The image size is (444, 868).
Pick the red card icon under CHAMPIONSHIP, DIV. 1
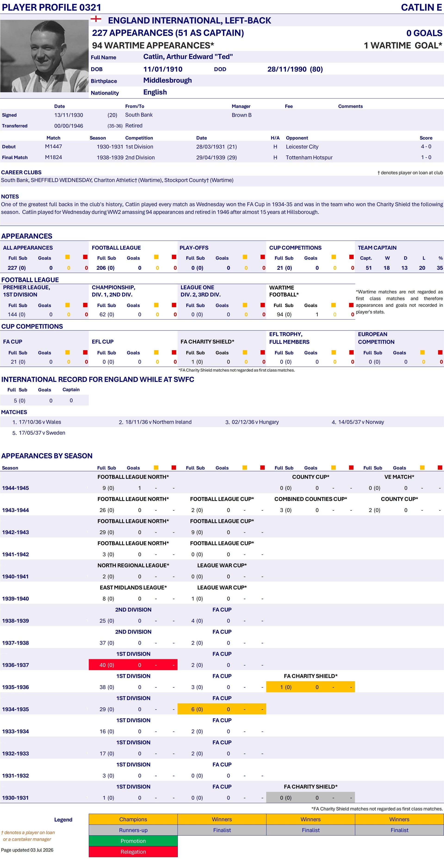[x=174, y=305]
